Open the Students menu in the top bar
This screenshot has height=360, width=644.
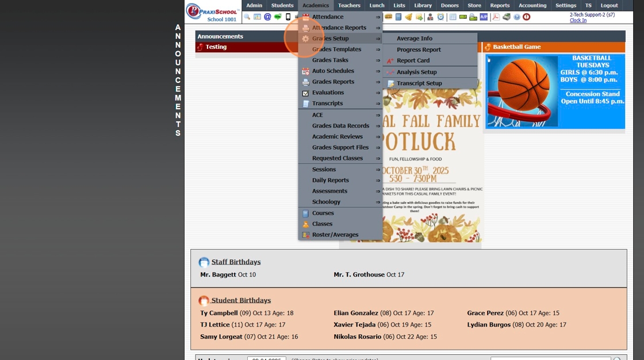282,5
